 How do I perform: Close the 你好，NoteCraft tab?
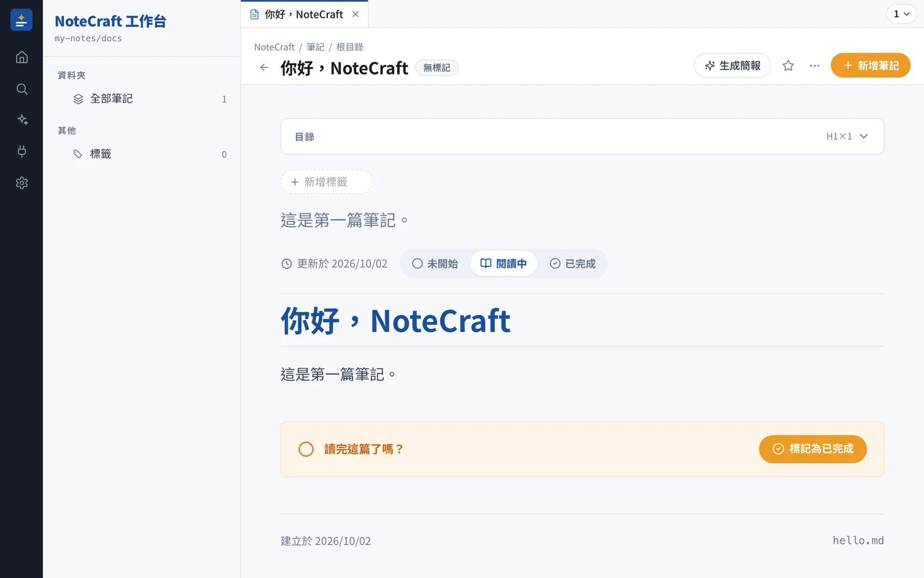(356, 14)
